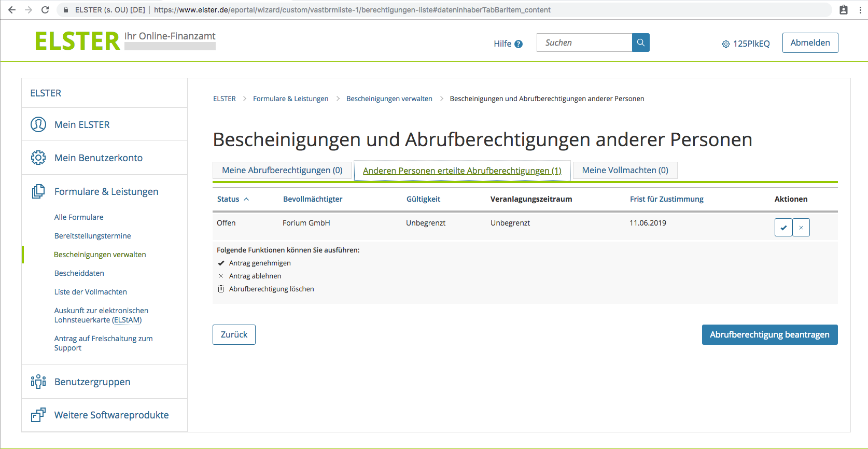Viewport: 868px width, 449px height.
Task: Click the Mein Benutzerkonto gear icon
Action: tap(38, 158)
